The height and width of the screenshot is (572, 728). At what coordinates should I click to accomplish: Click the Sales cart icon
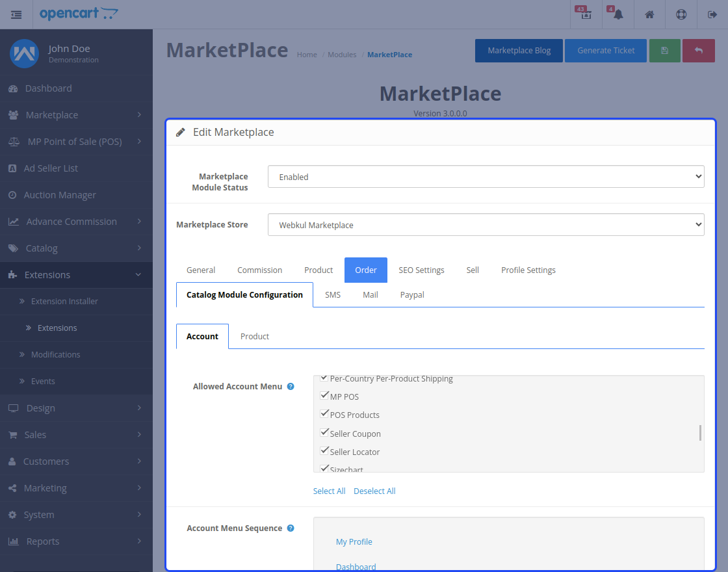pos(12,435)
